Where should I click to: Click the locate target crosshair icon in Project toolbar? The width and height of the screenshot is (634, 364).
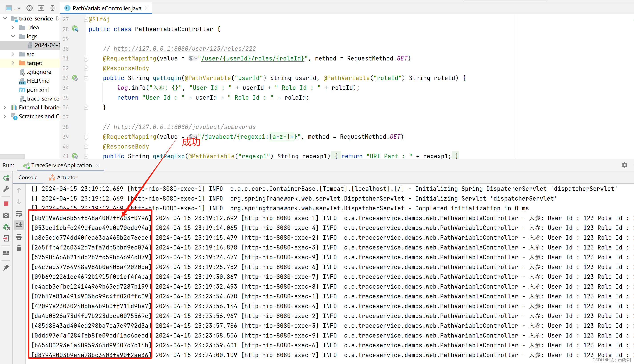pos(30,8)
